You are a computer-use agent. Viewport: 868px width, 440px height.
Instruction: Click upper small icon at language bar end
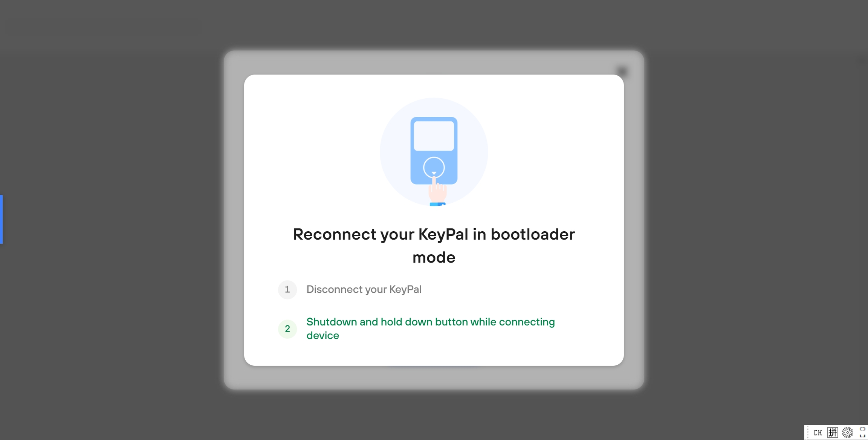click(862, 429)
